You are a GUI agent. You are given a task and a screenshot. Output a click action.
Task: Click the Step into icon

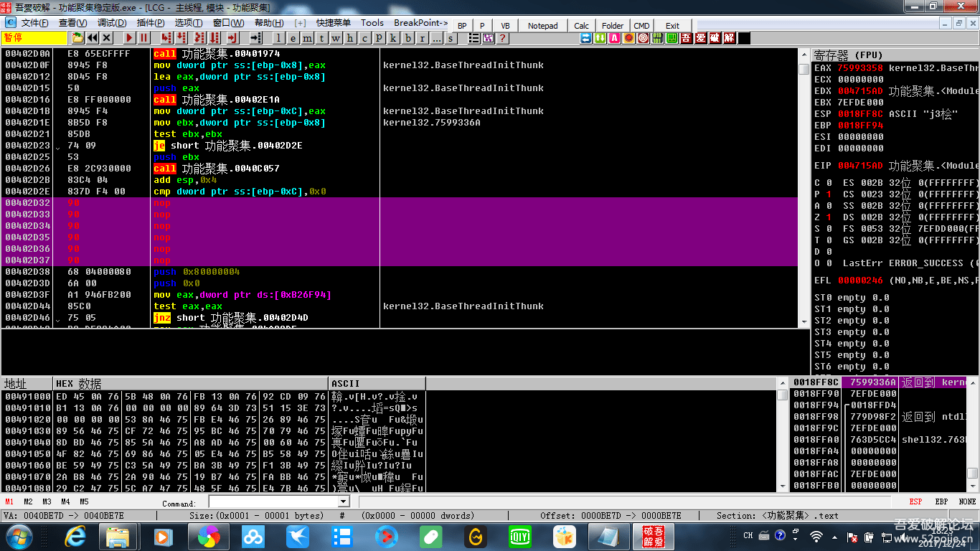(166, 38)
